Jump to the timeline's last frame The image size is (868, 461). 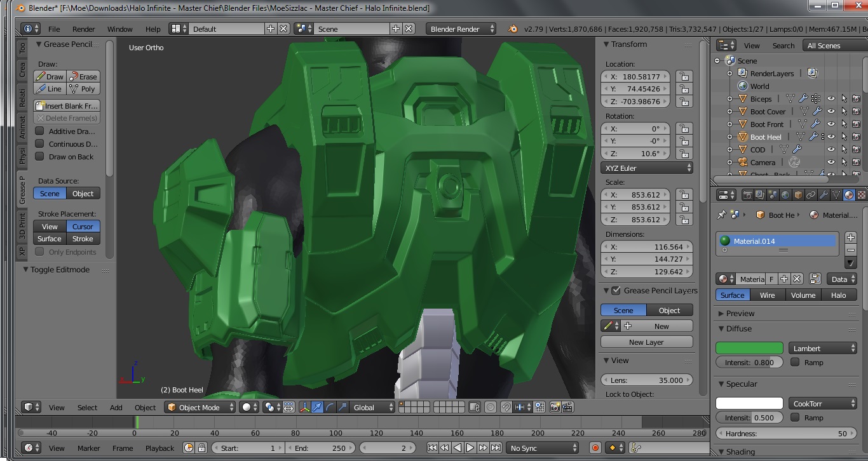click(496, 448)
